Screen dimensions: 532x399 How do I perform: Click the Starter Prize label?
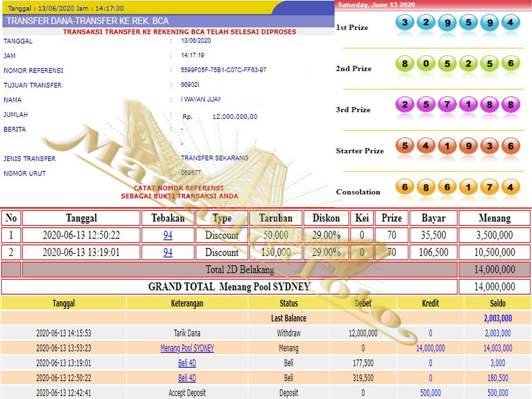point(360,151)
